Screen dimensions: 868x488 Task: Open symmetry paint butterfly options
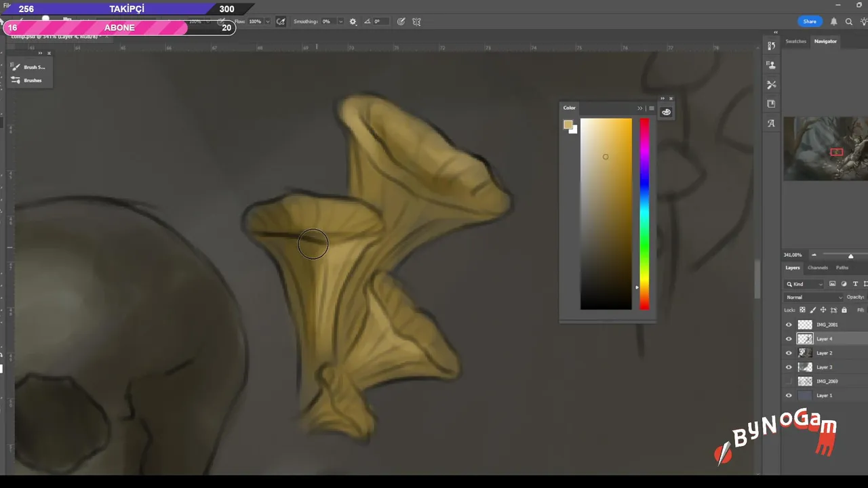[x=416, y=22]
